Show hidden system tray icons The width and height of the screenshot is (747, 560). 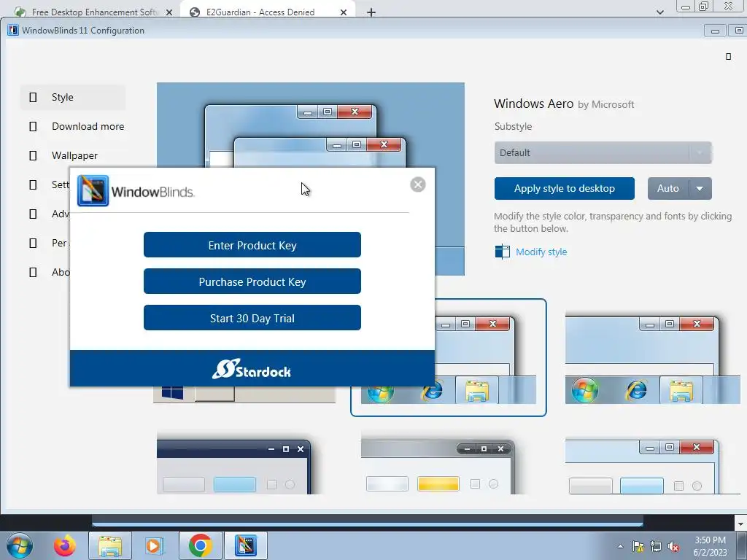click(x=620, y=546)
